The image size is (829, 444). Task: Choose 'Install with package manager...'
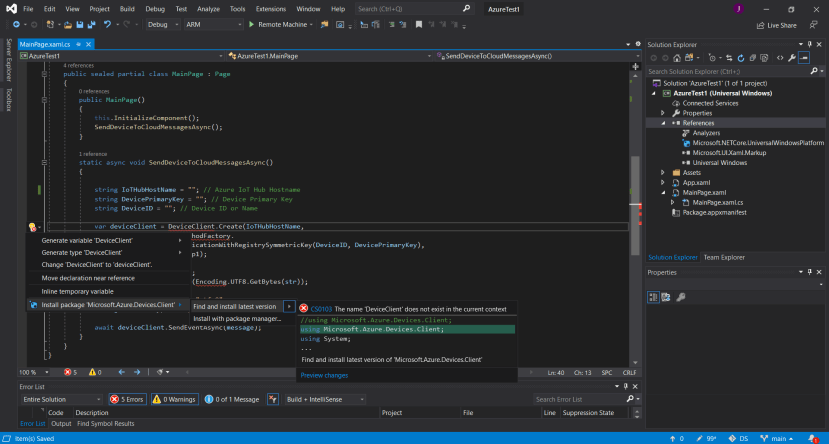(237, 319)
